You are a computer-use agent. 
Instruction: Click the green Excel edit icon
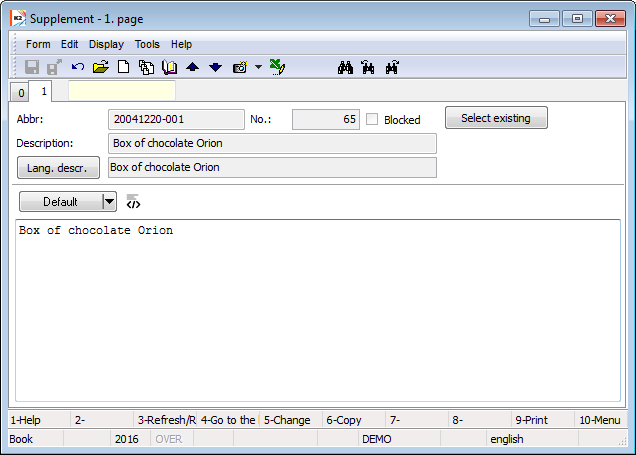pos(277,67)
